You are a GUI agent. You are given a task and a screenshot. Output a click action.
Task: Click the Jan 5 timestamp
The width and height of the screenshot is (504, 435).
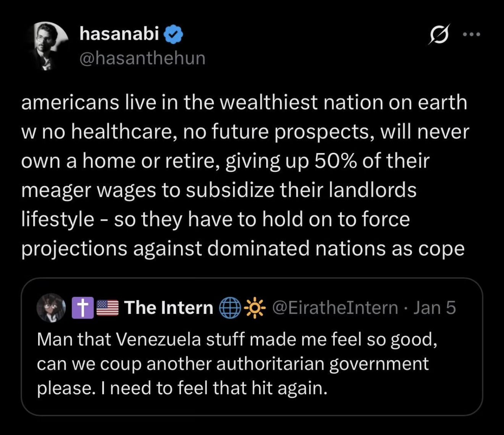click(x=435, y=308)
